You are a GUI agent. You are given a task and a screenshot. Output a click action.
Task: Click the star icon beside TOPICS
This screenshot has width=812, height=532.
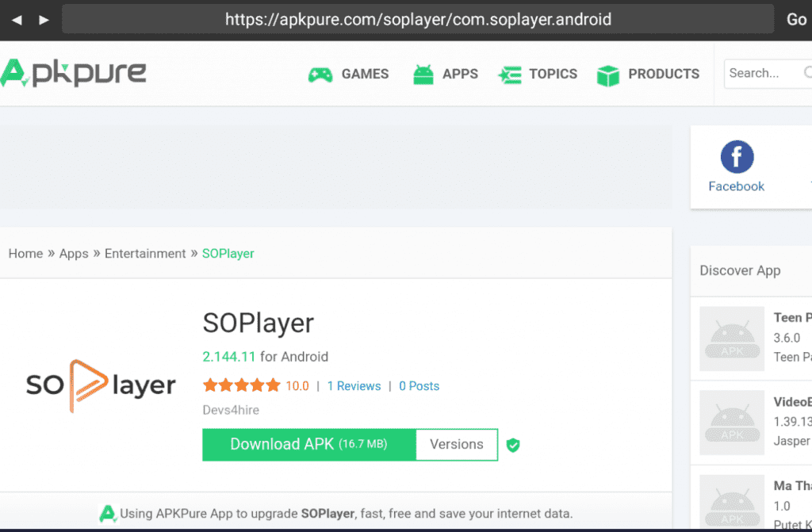pyautogui.click(x=510, y=75)
